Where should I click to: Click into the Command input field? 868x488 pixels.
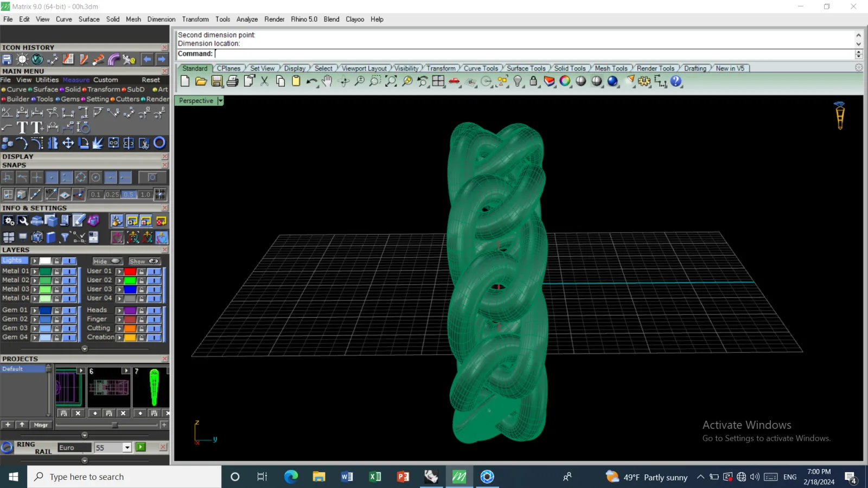tap(534, 54)
